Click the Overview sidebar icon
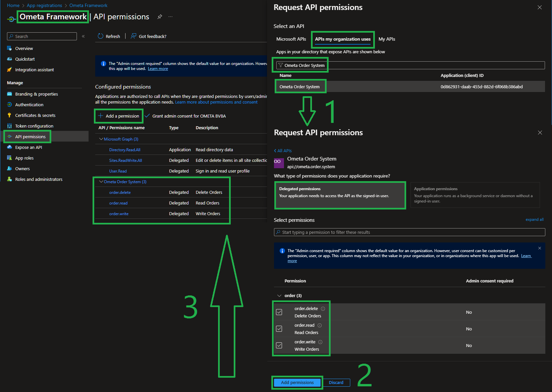Viewport: 552px width, 392px height. 9,48
